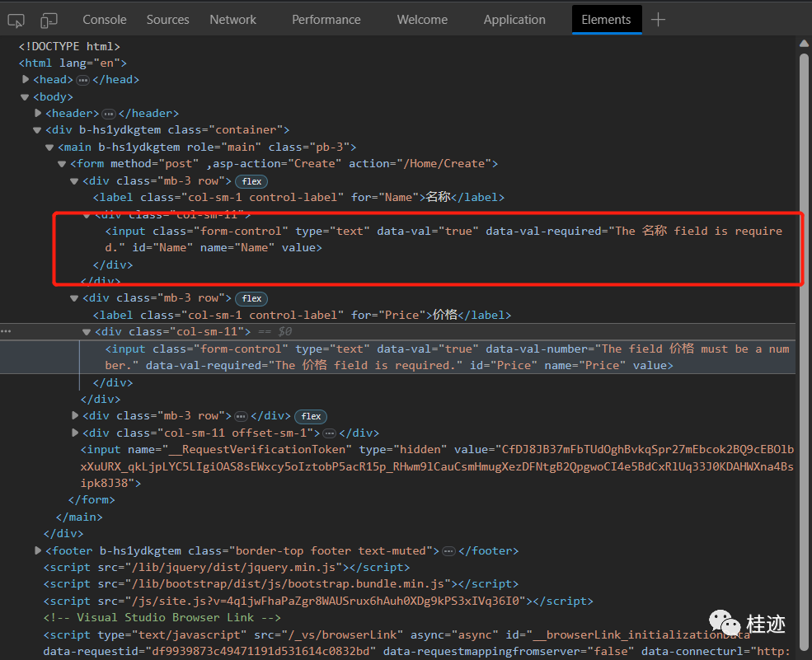Viewport: 812px width, 660px height.
Task: Open the jquery.min.js script link
Action: point(233,568)
